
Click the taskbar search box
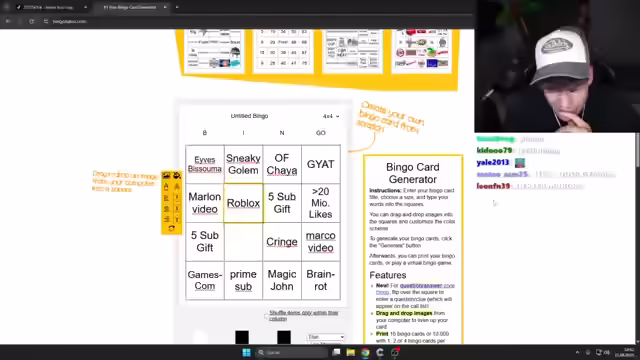pyautogui.click(x=292, y=352)
